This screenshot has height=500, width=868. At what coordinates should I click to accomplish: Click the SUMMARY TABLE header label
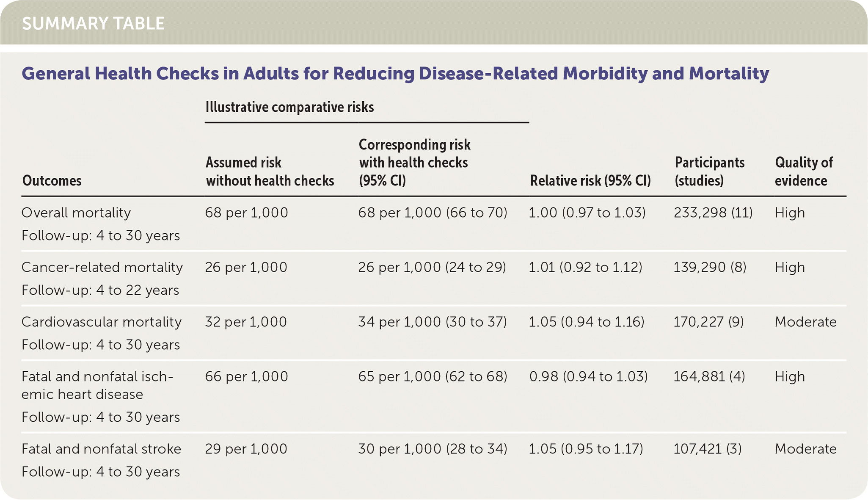(x=93, y=24)
